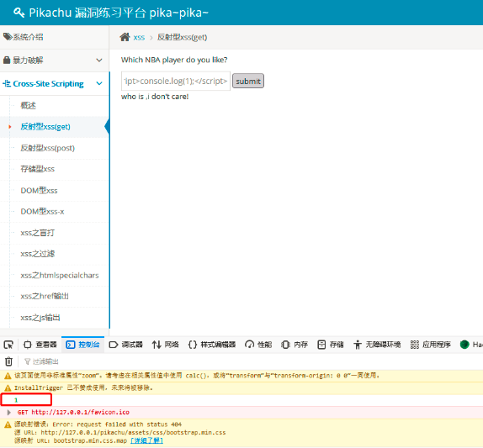Open the 应用程序 application tab
This screenshot has height=448, width=483.
431,345
